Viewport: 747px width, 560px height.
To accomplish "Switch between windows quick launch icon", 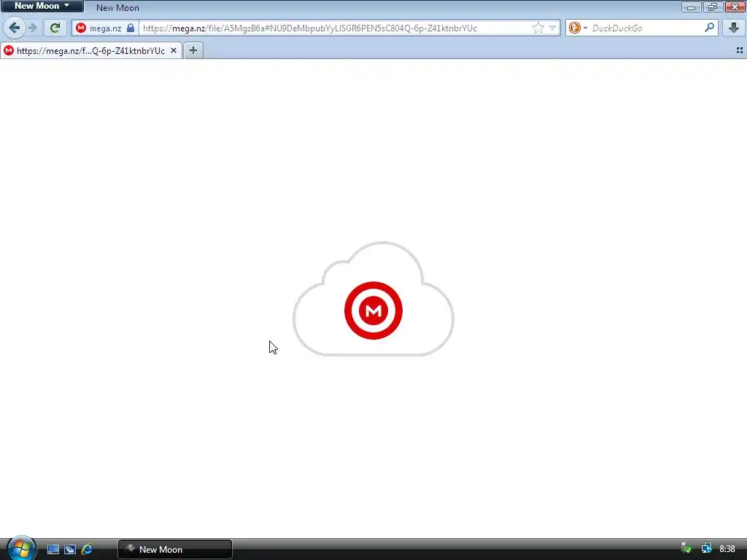I will pyautogui.click(x=70, y=549).
